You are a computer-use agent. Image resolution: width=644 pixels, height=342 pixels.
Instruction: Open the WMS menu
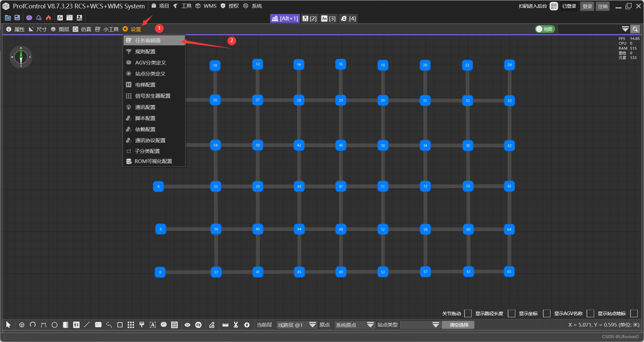(x=210, y=6)
